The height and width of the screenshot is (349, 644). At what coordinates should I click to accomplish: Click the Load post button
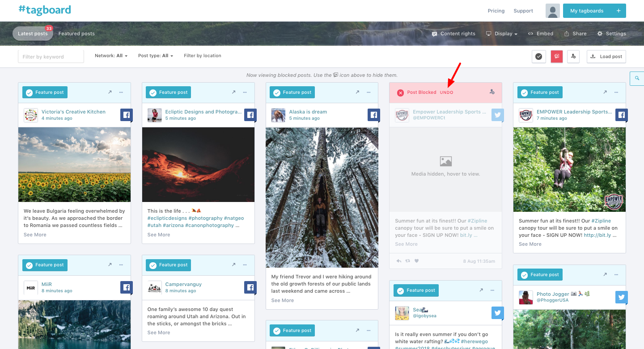606,56
